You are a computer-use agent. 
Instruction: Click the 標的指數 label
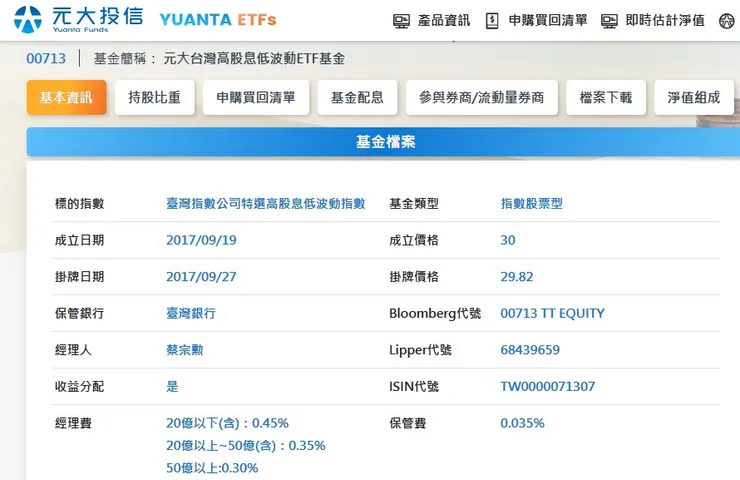[x=79, y=203]
